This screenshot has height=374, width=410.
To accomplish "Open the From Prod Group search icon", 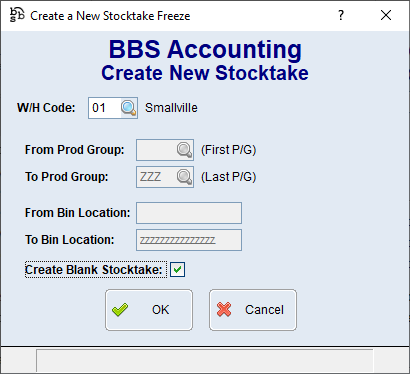I will pos(184,150).
